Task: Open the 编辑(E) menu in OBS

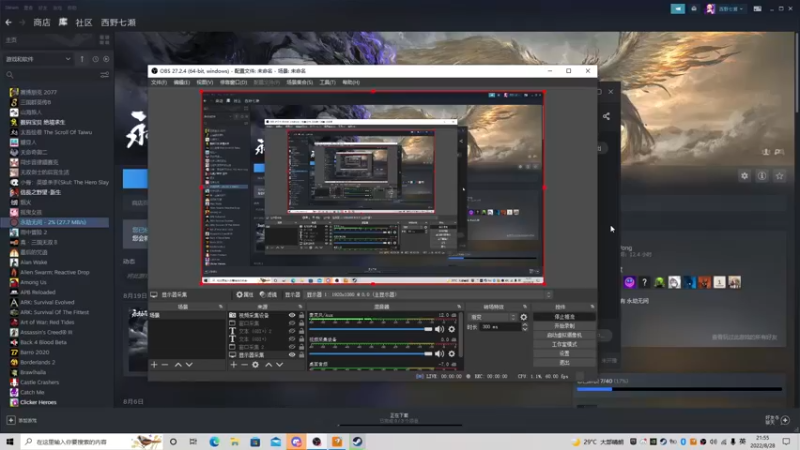Action: coord(182,83)
